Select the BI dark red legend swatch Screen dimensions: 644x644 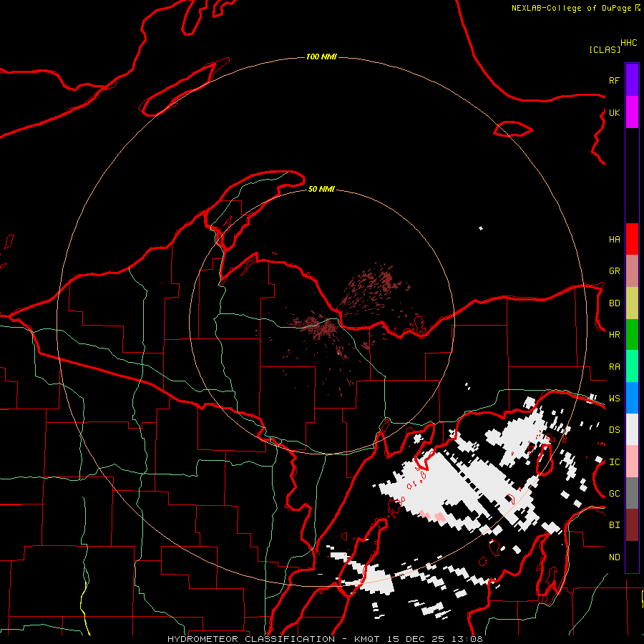point(632,525)
